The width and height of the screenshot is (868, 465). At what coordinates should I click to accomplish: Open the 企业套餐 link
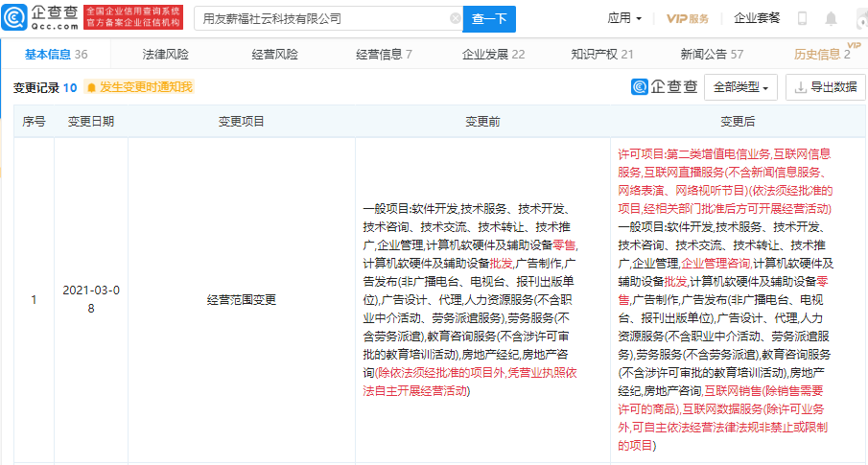[x=757, y=18]
